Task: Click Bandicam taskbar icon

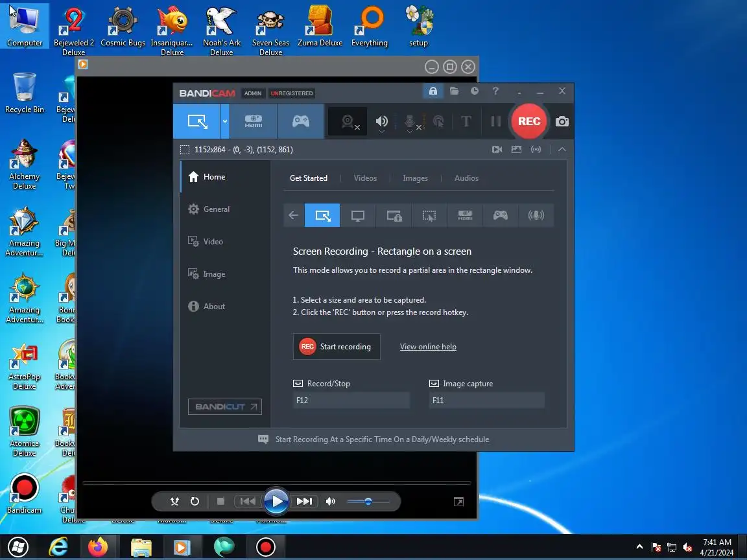Action: click(x=265, y=547)
